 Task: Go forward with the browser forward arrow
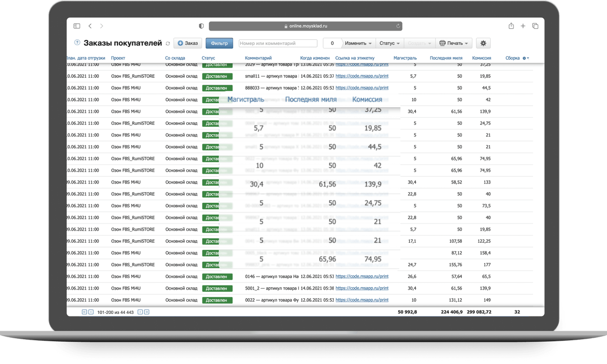(101, 26)
